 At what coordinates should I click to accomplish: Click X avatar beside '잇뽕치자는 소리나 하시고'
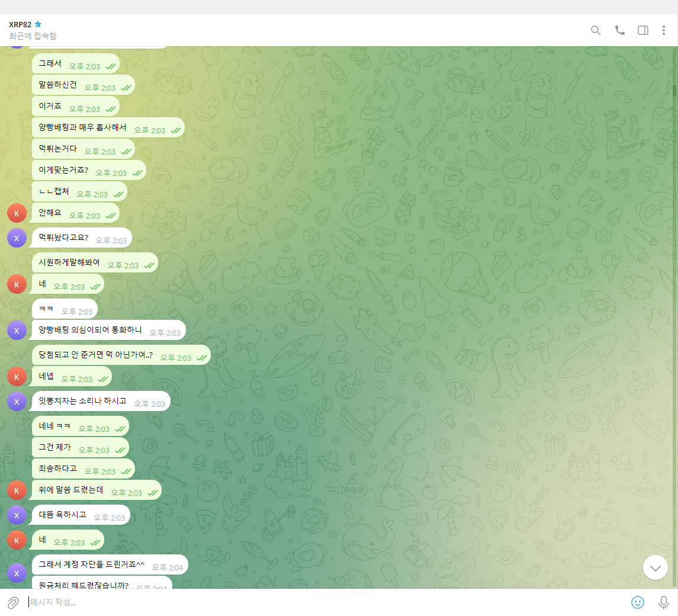17,402
